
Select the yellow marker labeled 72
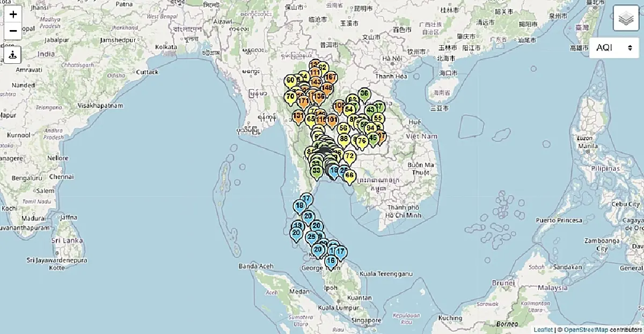349,157
